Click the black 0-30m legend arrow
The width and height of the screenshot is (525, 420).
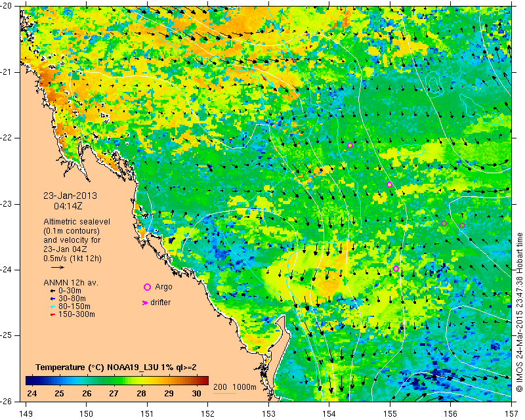coord(52,291)
